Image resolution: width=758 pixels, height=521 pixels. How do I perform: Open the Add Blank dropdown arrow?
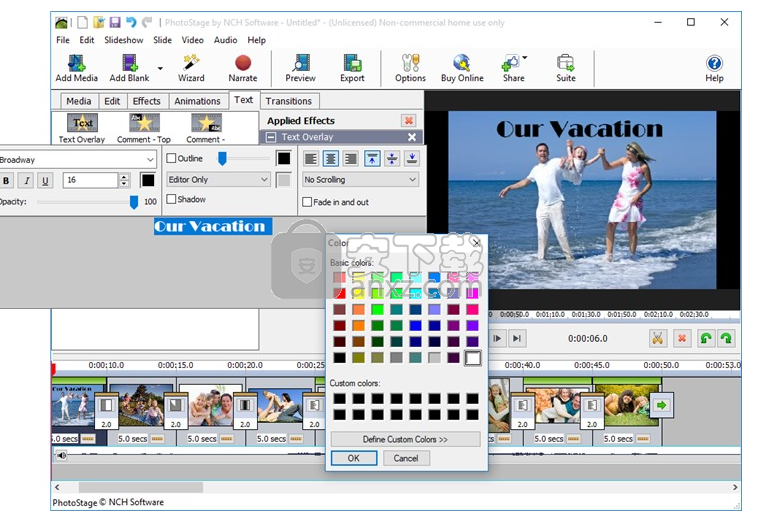pos(160,68)
